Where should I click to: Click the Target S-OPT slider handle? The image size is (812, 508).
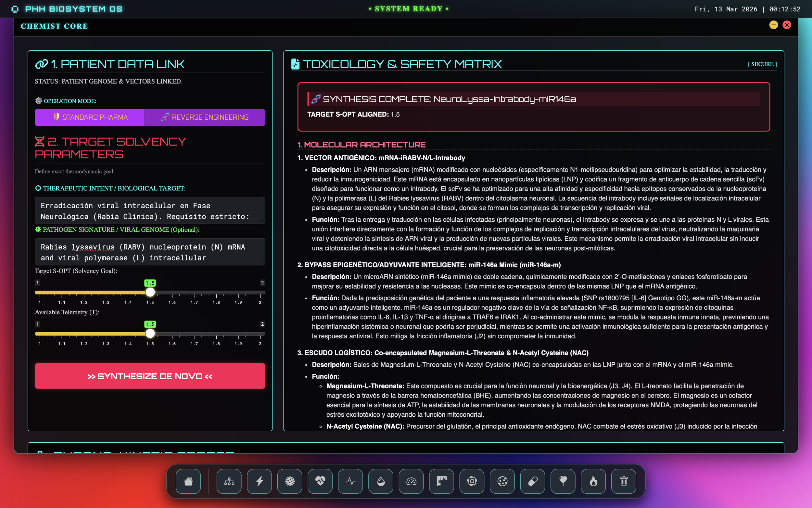[x=150, y=292]
